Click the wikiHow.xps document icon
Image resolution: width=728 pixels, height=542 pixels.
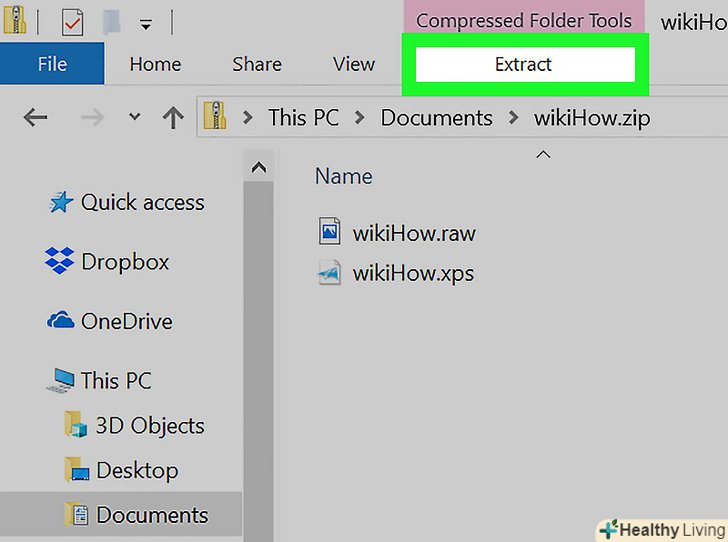[x=329, y=272]
